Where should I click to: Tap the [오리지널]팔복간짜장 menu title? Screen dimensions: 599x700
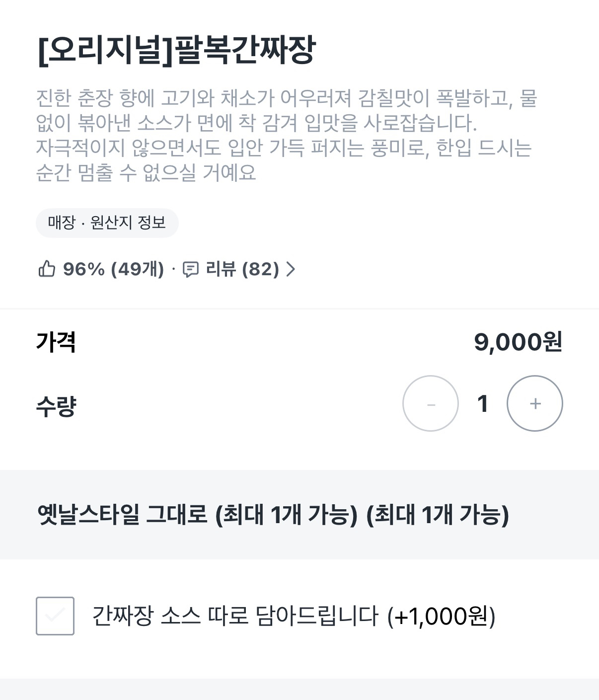pos(176,50)
